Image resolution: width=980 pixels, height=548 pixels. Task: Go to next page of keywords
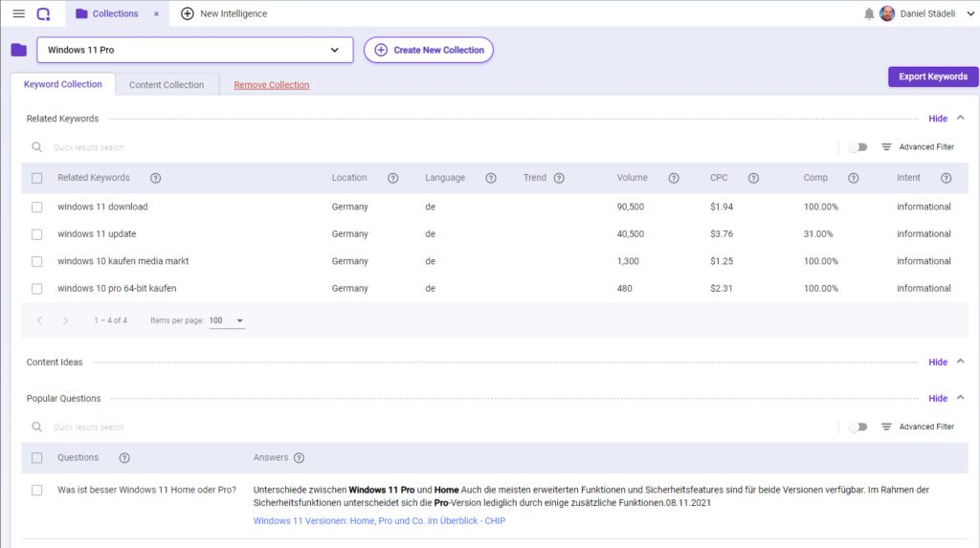[x=65, y=320]
